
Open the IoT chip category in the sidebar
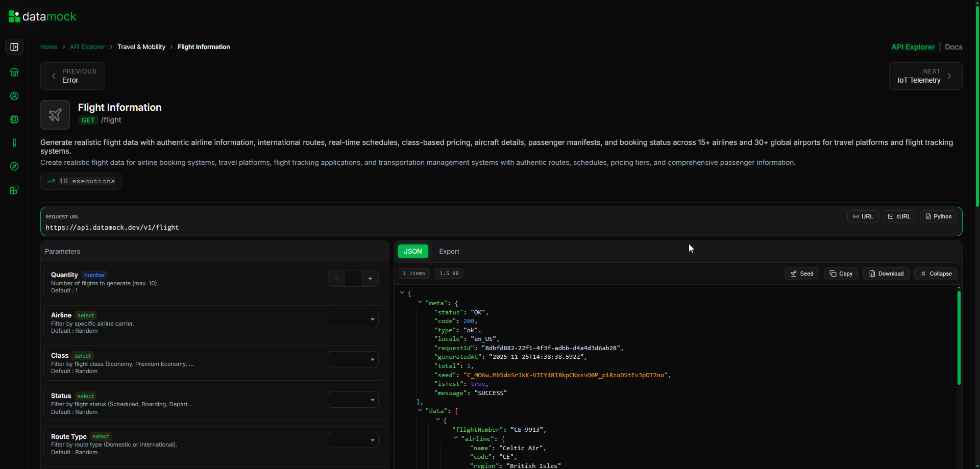tap(14, 119)
